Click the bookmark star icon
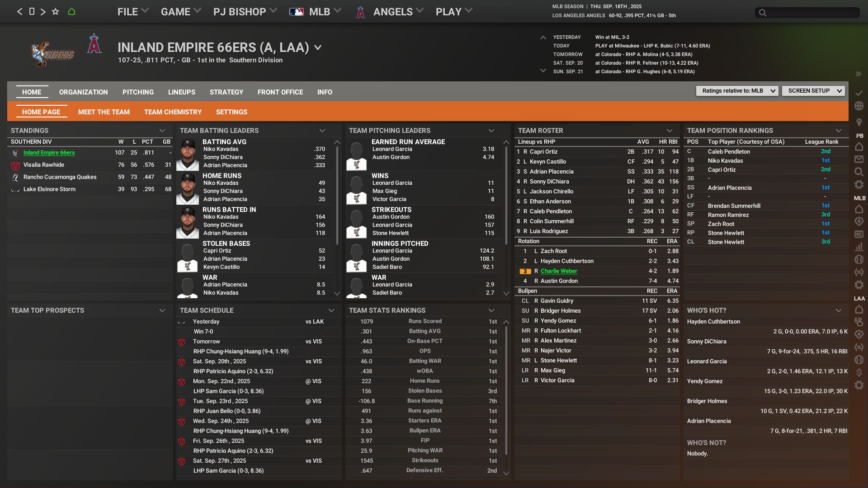 pos(55,12)
